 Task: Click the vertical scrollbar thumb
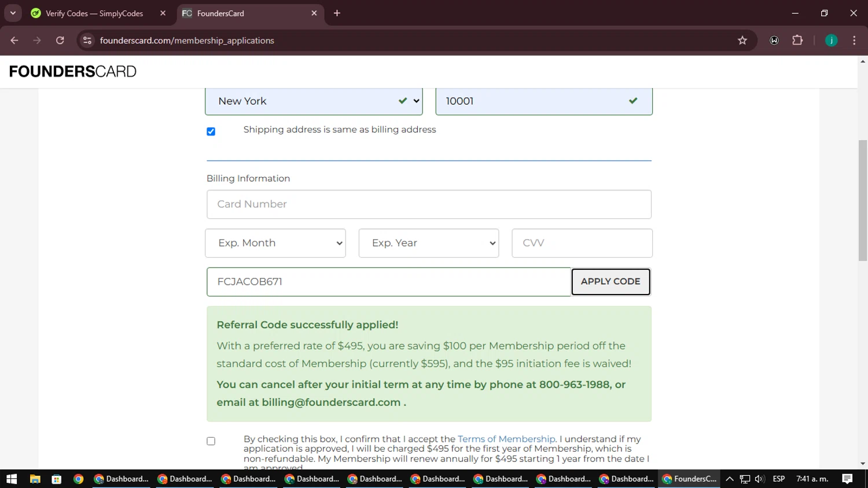click(863, 200)
